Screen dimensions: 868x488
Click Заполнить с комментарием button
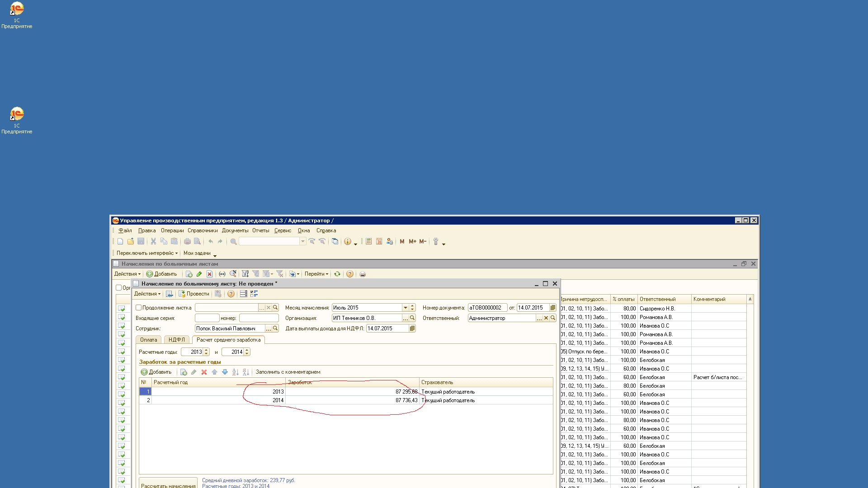click(x=288, y=372)
